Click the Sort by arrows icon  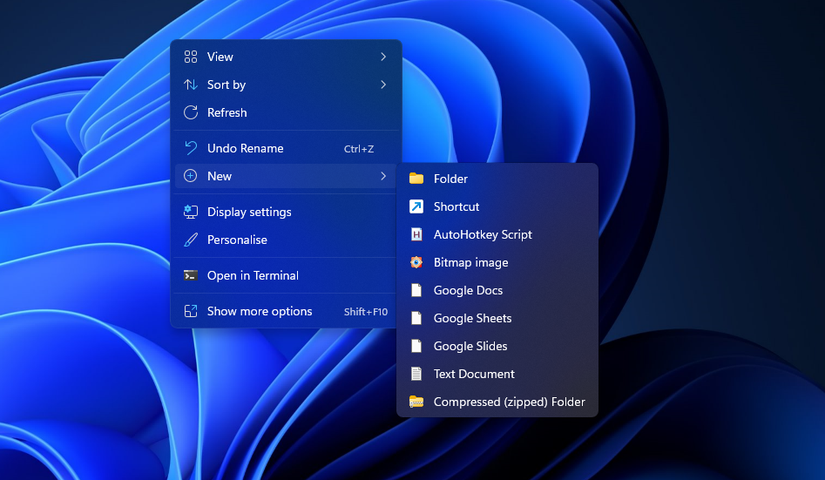[190, 85]
